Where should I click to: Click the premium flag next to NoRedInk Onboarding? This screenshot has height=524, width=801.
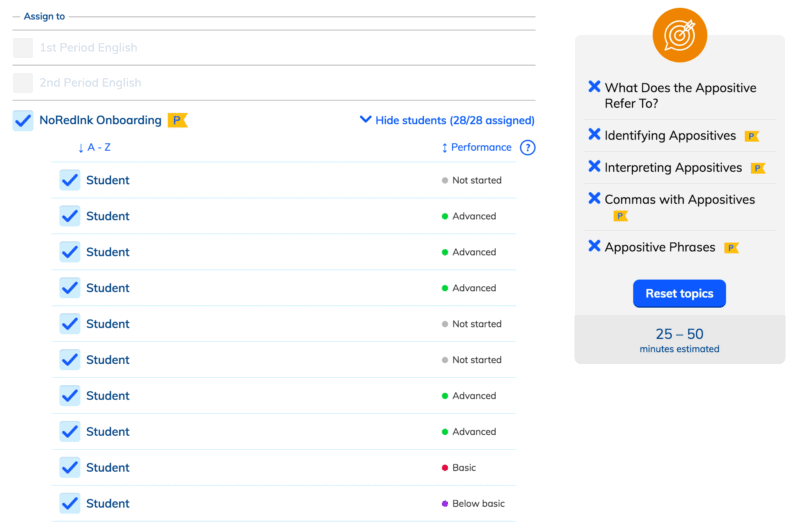[x=177, y=121]
